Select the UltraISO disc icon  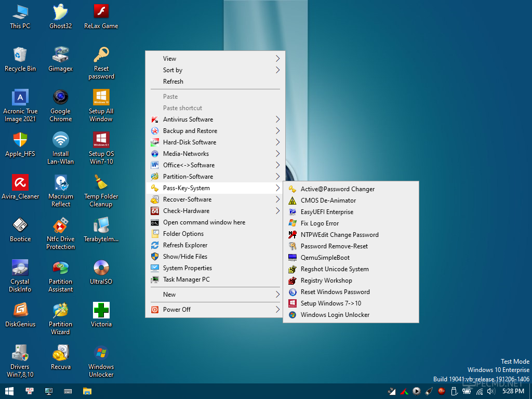101,272
